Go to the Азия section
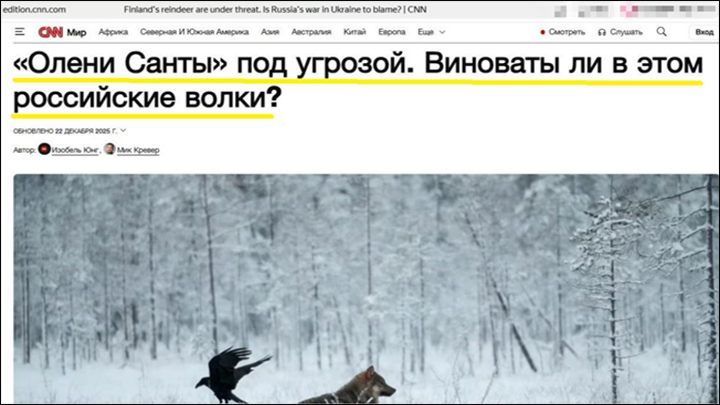Image resolution: width=720 pixels, height=405 pixels. [x=270, y=32]
